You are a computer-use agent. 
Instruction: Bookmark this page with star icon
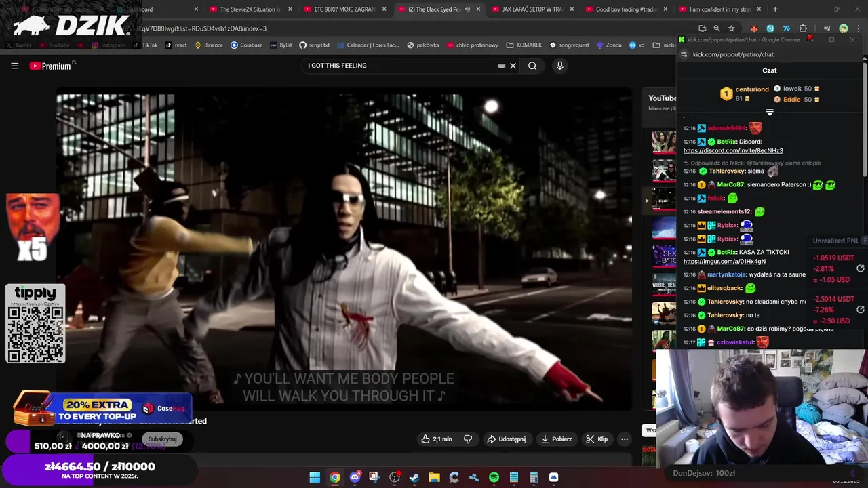pyautogui.click(x=731, y=28)
